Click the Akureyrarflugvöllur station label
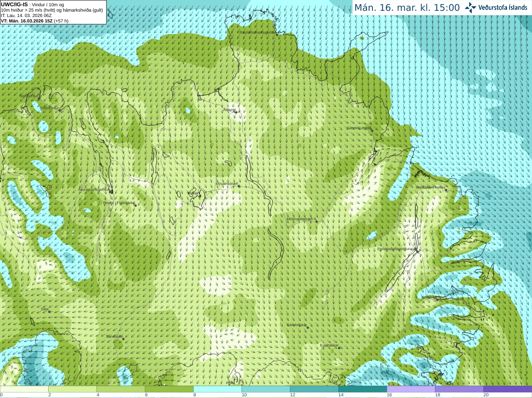Screen dimensions: 532x398 pos(94,189)
